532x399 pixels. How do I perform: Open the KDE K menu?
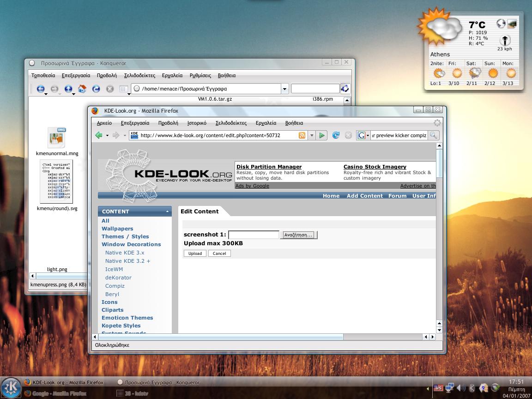11,388
